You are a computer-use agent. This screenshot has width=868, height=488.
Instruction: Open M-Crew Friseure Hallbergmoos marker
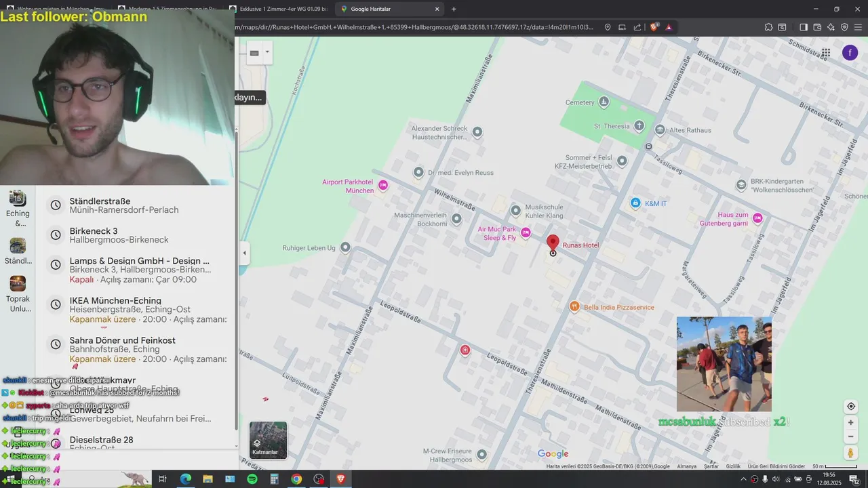tap(481, 454)
